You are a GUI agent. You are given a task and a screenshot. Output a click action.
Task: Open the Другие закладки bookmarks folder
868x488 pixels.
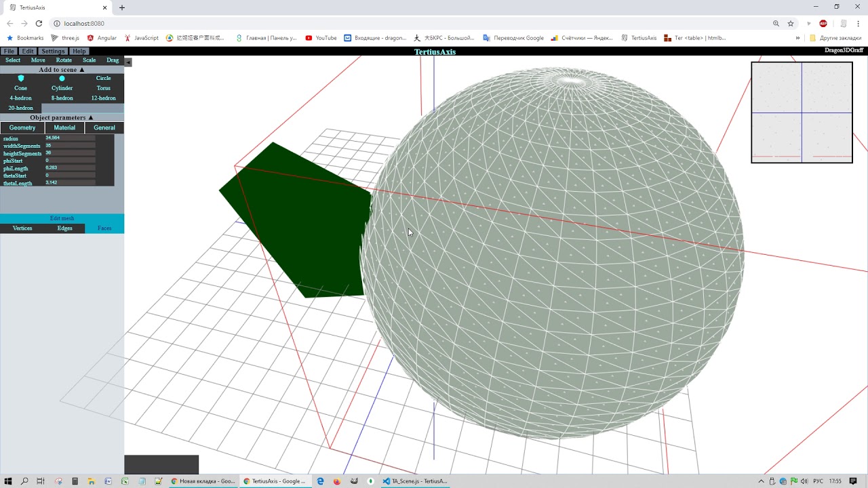tap(835, 38)
